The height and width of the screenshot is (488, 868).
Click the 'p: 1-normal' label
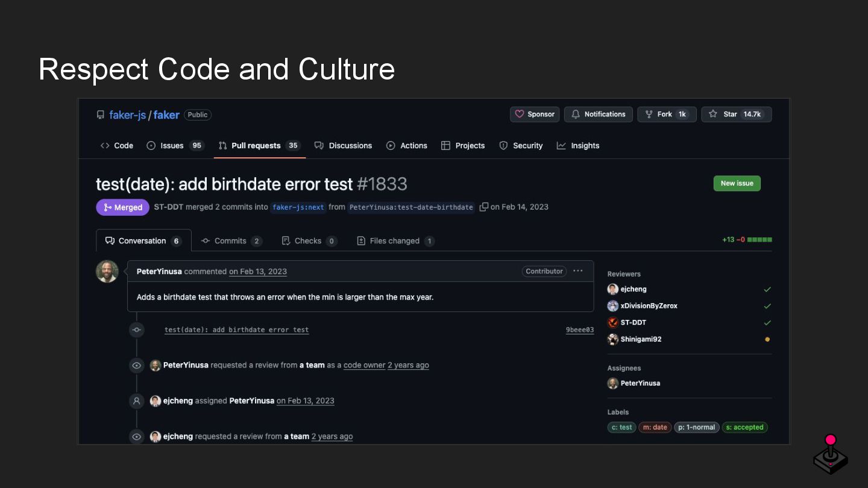click(697, 427)
